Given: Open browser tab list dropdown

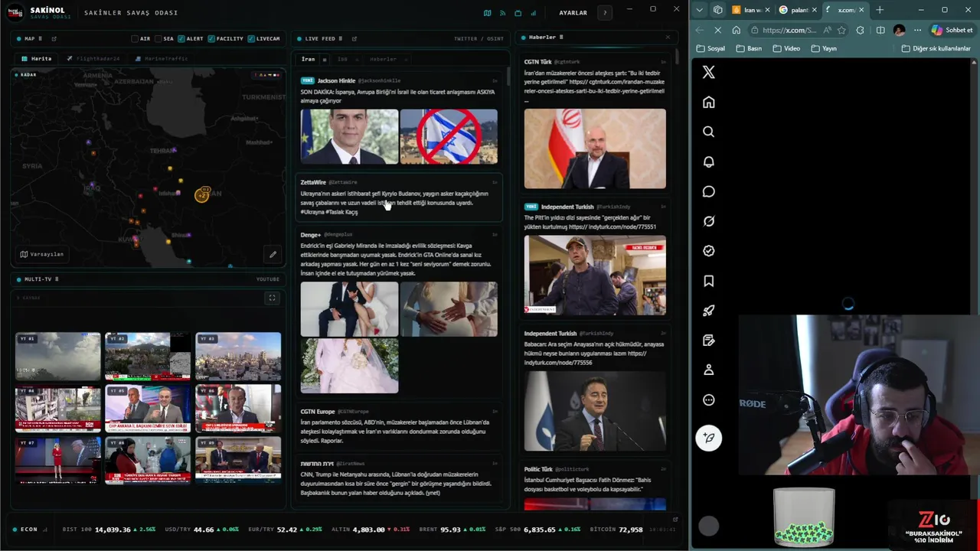Looking at the screenshot, I should pos(699,10).
